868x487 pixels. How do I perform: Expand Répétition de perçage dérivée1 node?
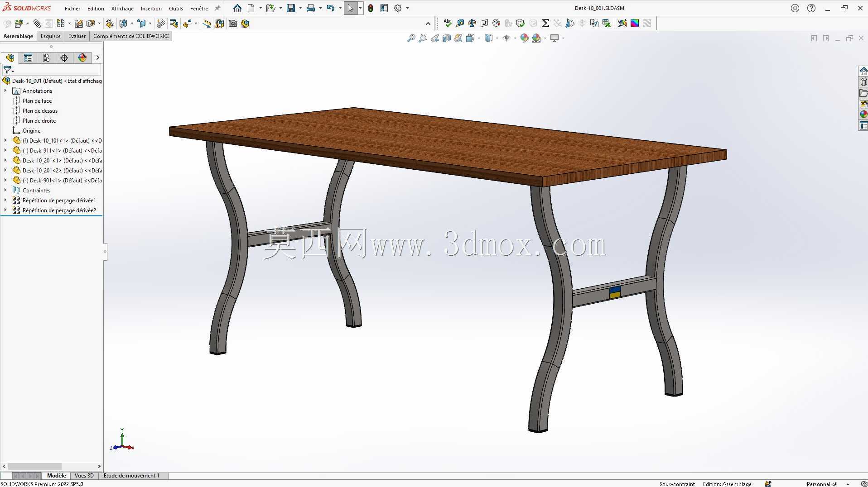pyautogui.click(x=5, y=201)
